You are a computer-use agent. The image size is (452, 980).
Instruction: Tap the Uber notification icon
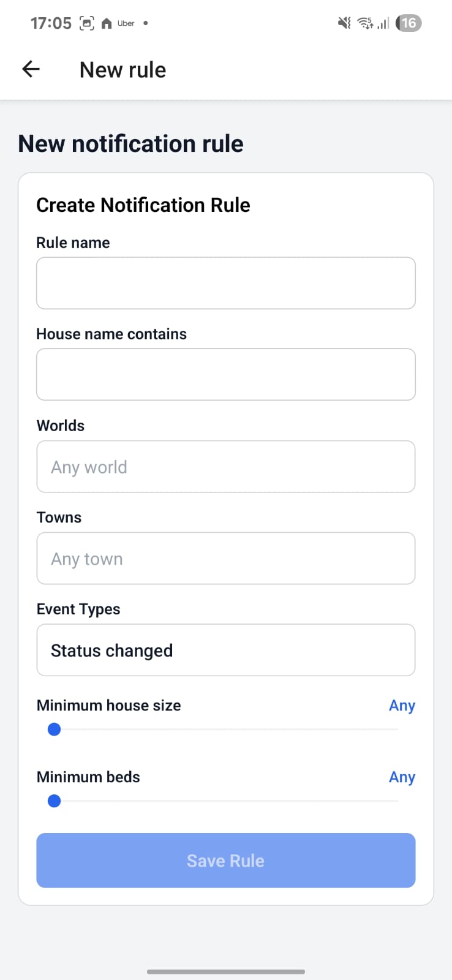pos(126,23)
